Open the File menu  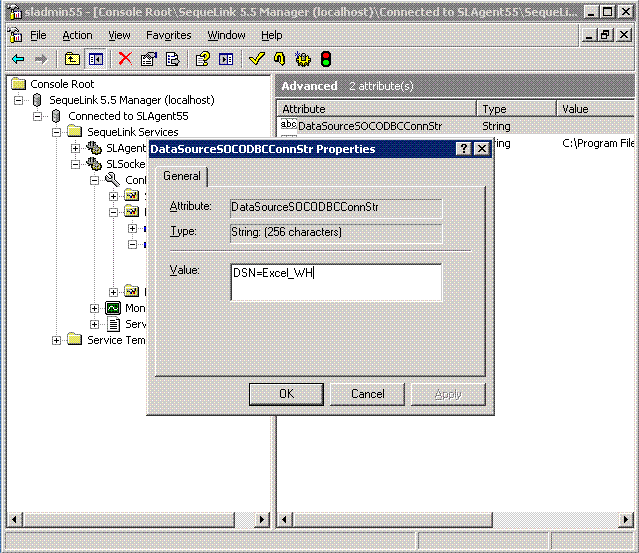pos(38,35)
